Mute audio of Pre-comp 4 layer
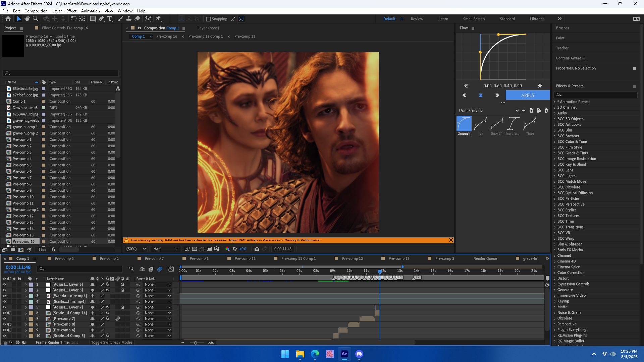 click(x=9, y=330)
